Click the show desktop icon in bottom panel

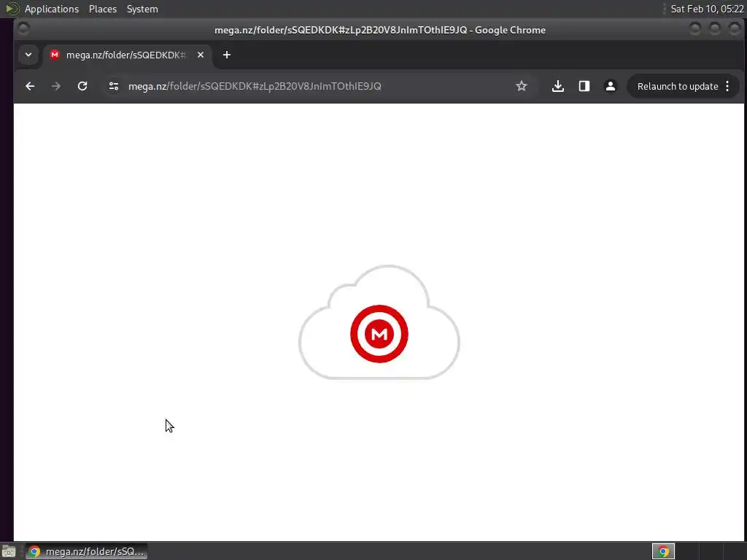click(x=9, y=552)
